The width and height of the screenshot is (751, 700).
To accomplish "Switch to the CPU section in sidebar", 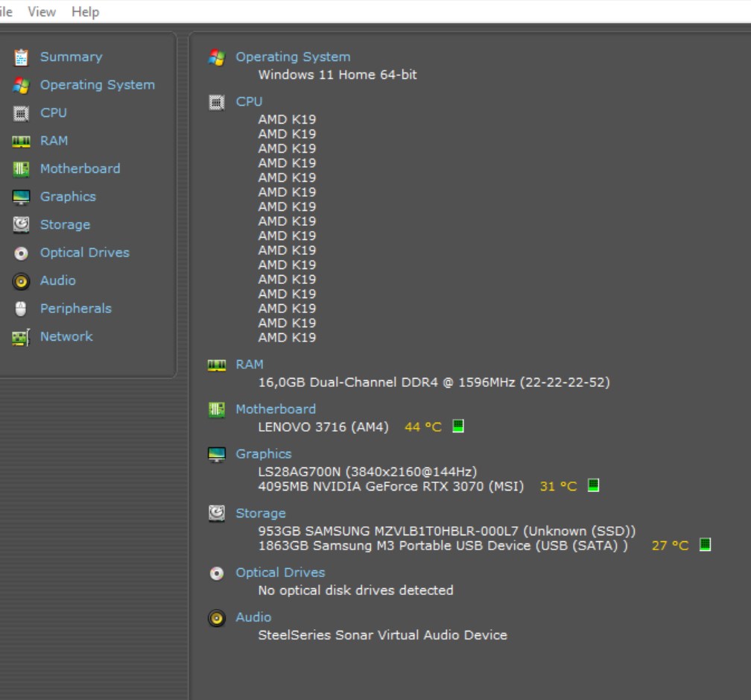I will [x=54, y=113].
